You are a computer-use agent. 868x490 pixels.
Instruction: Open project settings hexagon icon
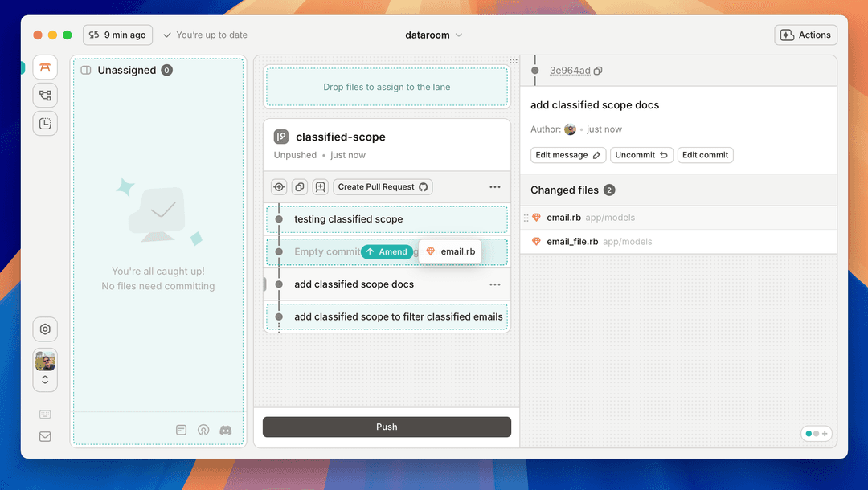tap(45, 329)
